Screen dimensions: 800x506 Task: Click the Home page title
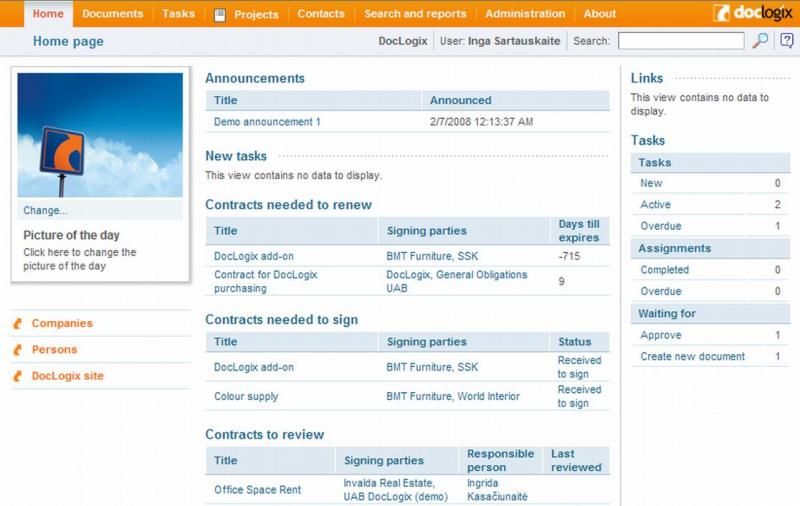tap(68, 41)
